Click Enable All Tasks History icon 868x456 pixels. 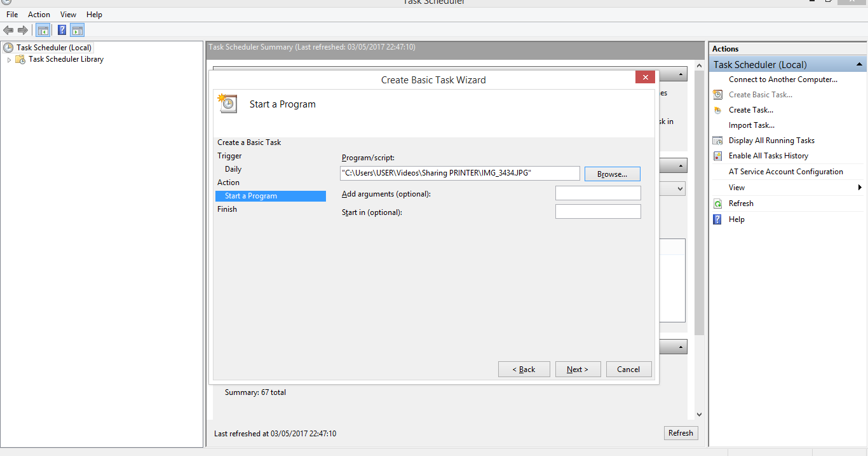[x=717, y=156]
